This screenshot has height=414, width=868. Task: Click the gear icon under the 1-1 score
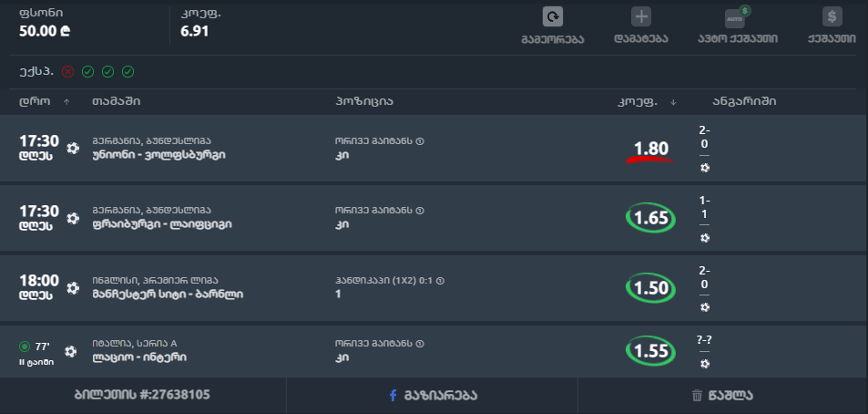704,238
